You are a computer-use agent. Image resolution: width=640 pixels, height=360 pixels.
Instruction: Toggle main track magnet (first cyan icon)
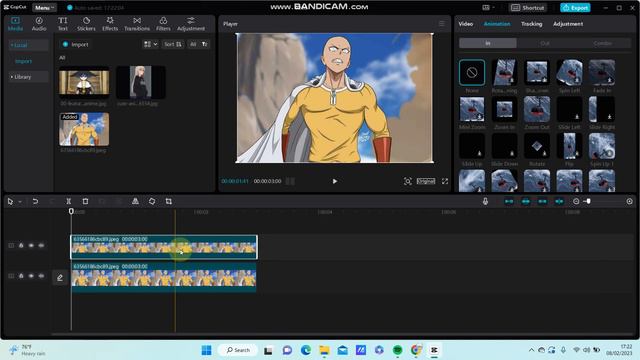click(x=509, y=201)
